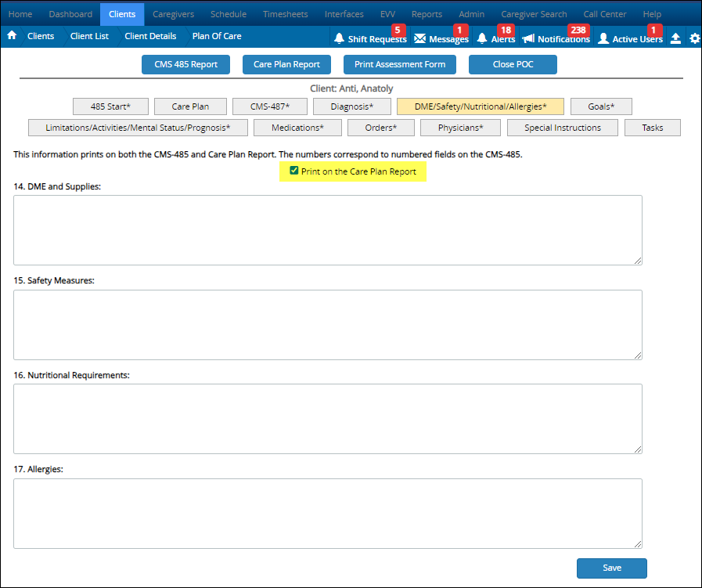
Task: Click Safety Measures box resize handle
Action: (x=638, y=355)
